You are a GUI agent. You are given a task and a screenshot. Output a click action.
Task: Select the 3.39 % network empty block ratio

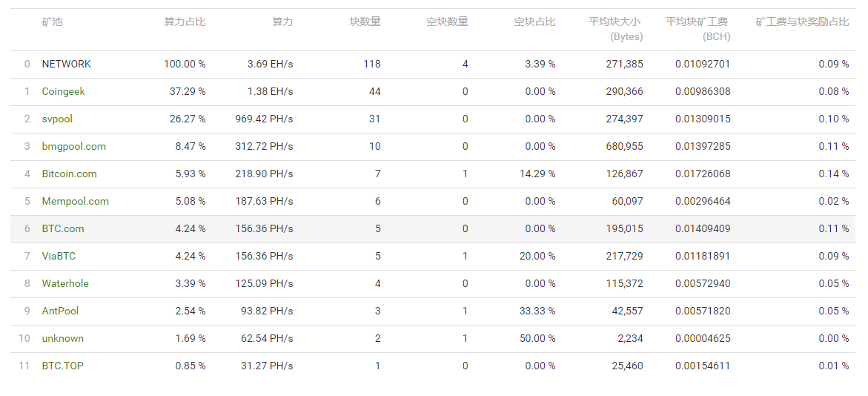pos(540,65)
